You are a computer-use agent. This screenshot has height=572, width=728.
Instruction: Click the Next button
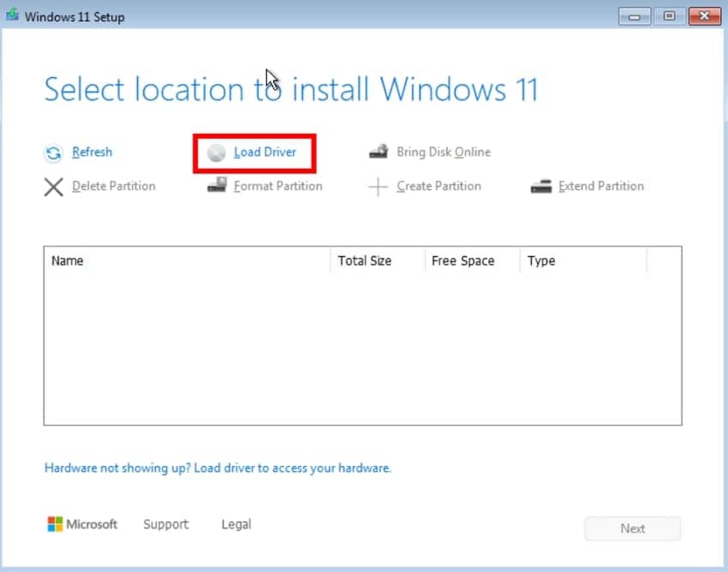(632, 528)
